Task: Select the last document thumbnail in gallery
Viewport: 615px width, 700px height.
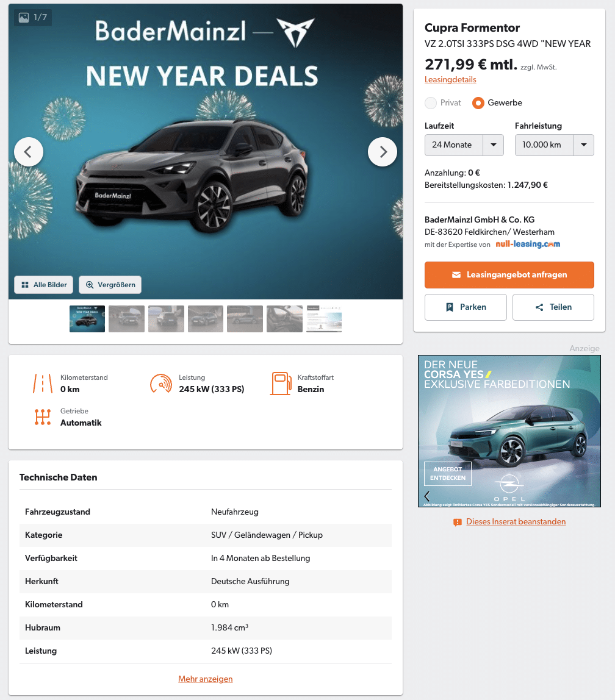Action: click(x=324, y=319)
